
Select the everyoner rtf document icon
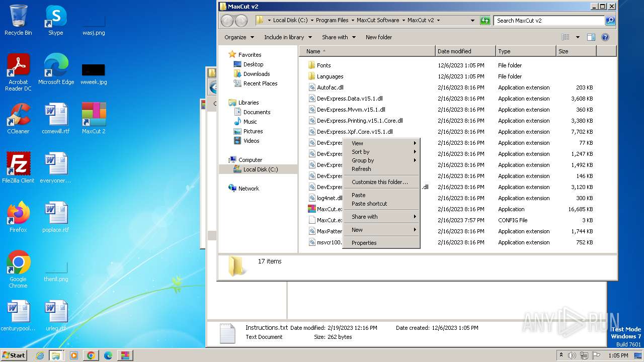56,168
